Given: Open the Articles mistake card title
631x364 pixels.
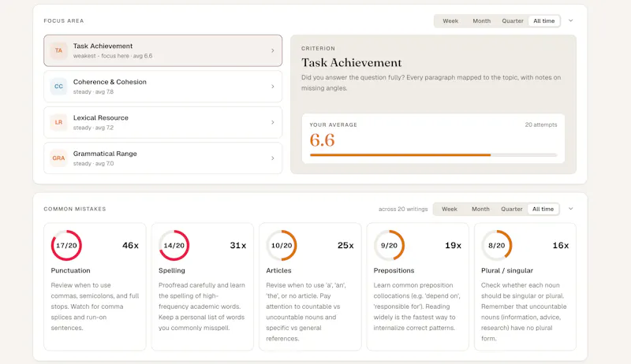Looking at the screenshot, I should [x=278, y=270].
